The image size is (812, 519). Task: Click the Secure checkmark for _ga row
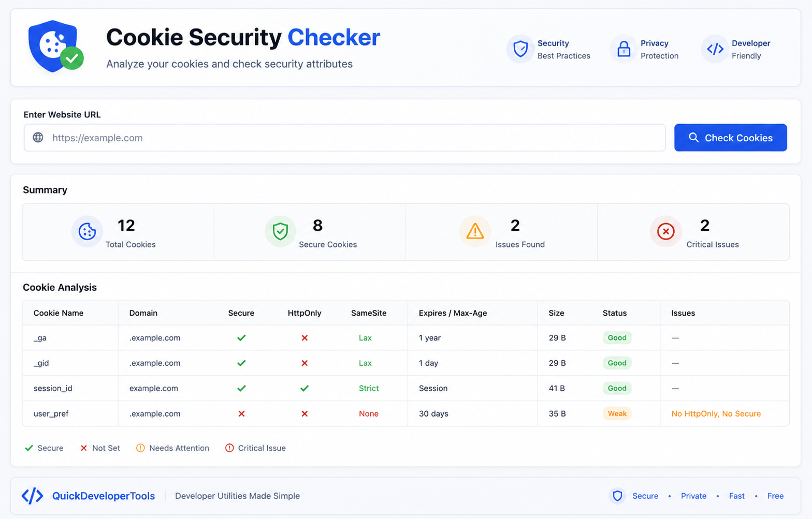241,338
